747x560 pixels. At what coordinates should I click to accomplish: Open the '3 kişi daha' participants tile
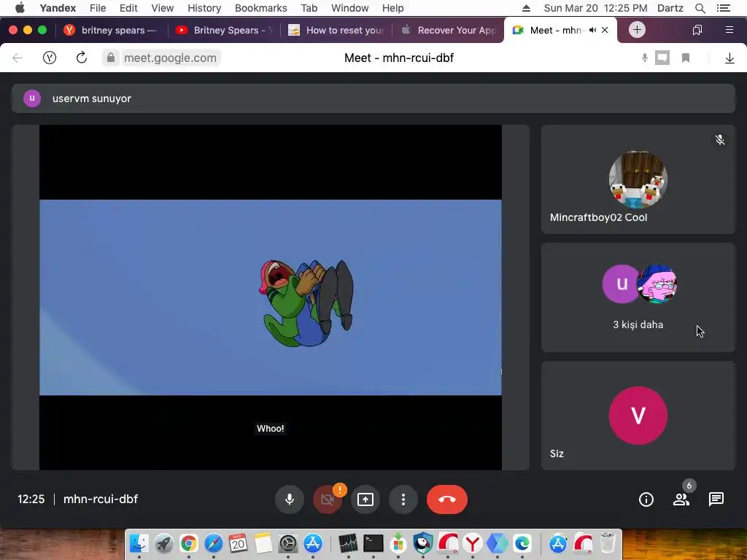[x=638, y=297]
